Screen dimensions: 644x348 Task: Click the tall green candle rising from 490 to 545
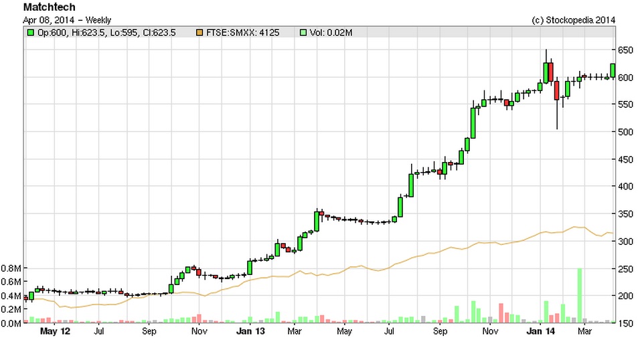[x=473, y=123]
